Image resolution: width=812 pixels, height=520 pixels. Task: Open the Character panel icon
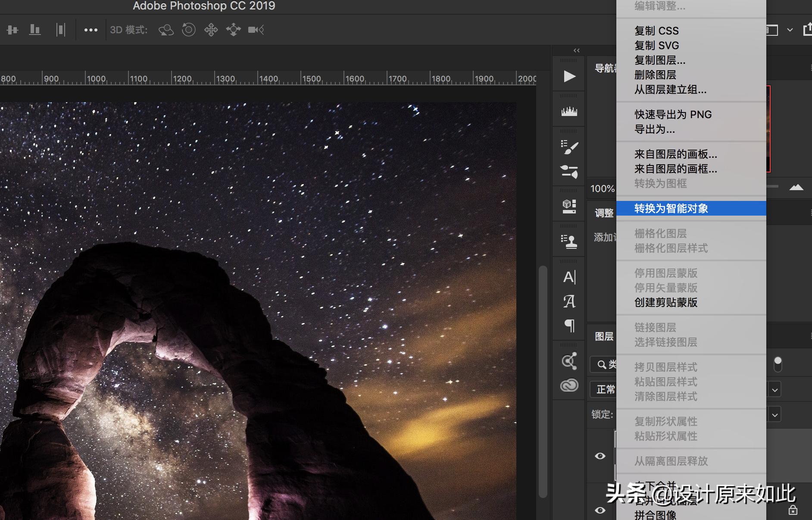pyautogui.click(x=570, y=277)
